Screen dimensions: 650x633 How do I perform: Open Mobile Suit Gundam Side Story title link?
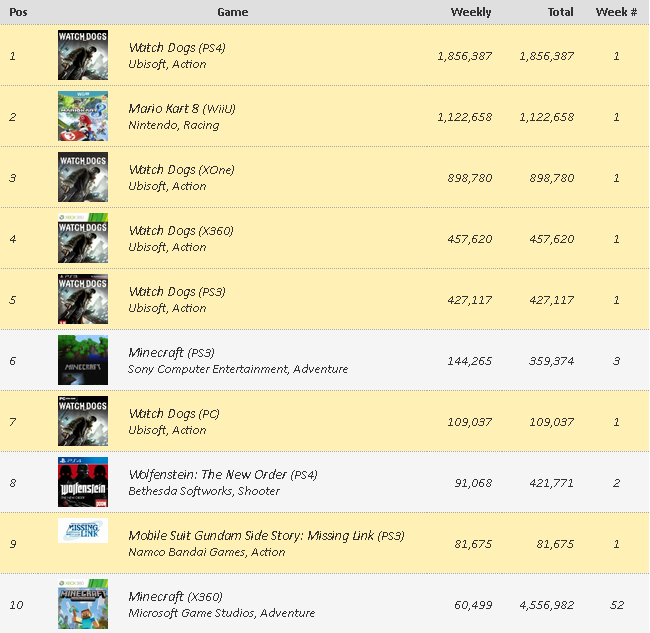(267, 536)
